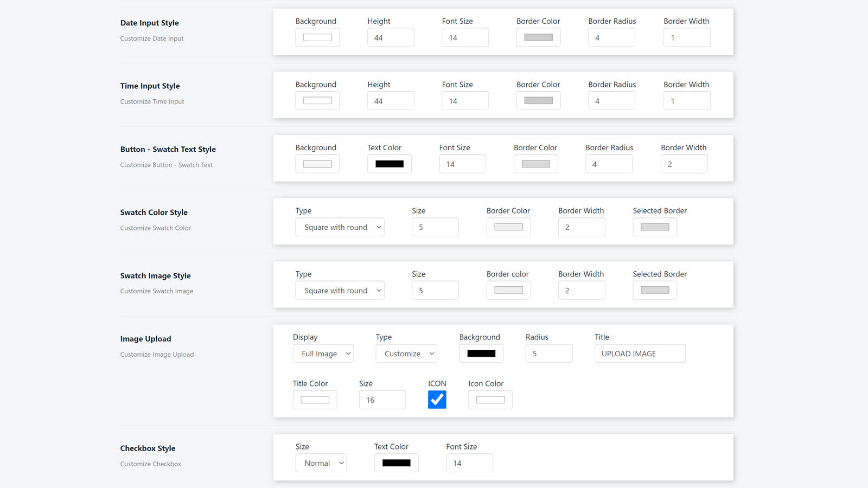Viewport: 868px width, 488px height.
Task: Open Image Upload Title Color swatch
Action: (315, 400)
